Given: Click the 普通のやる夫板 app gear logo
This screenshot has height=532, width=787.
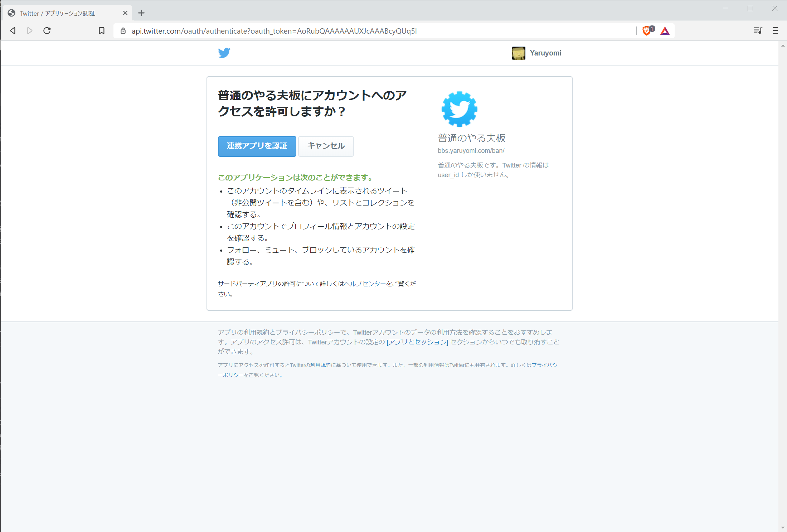Looking at the screenshot, I should tap(459, 109).
